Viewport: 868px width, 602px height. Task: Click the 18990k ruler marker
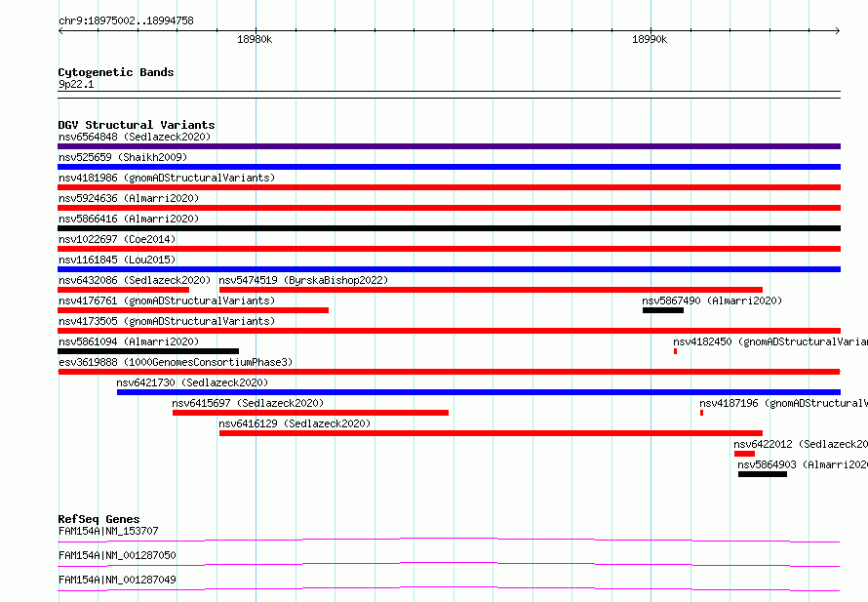pos(650,39)
